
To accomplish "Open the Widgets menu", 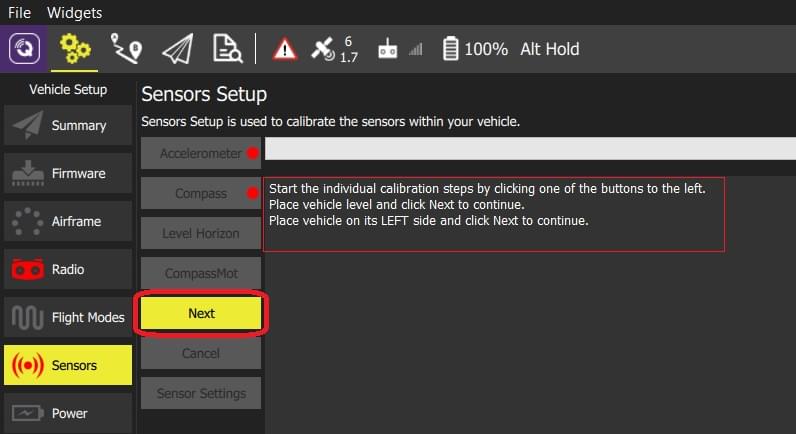I will click(75, 13).
